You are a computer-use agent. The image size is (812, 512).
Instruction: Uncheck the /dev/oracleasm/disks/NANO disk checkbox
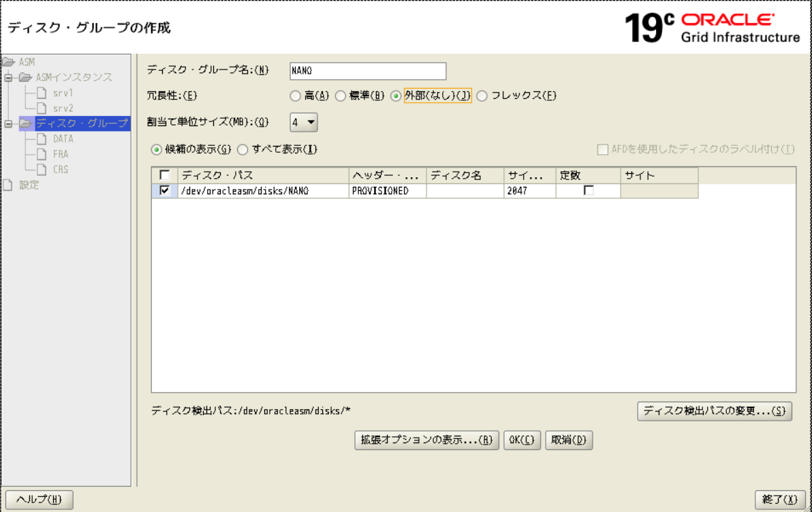pos(165,191)
